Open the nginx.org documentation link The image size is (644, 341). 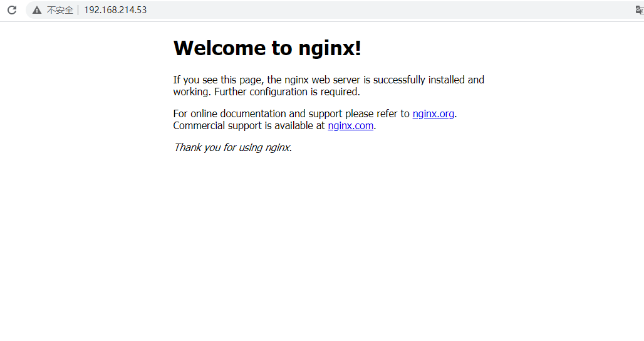click(434, 114)
